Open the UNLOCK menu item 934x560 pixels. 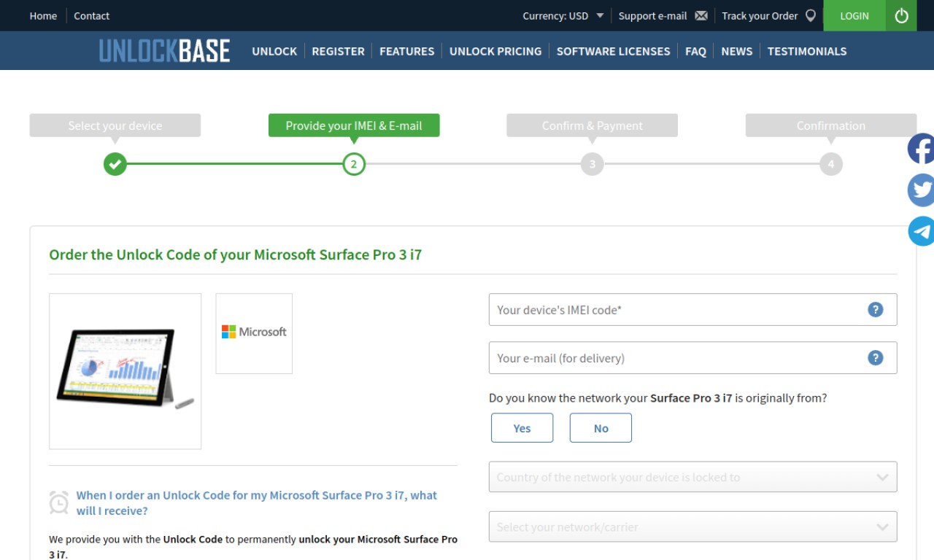[x=274, y=51]
